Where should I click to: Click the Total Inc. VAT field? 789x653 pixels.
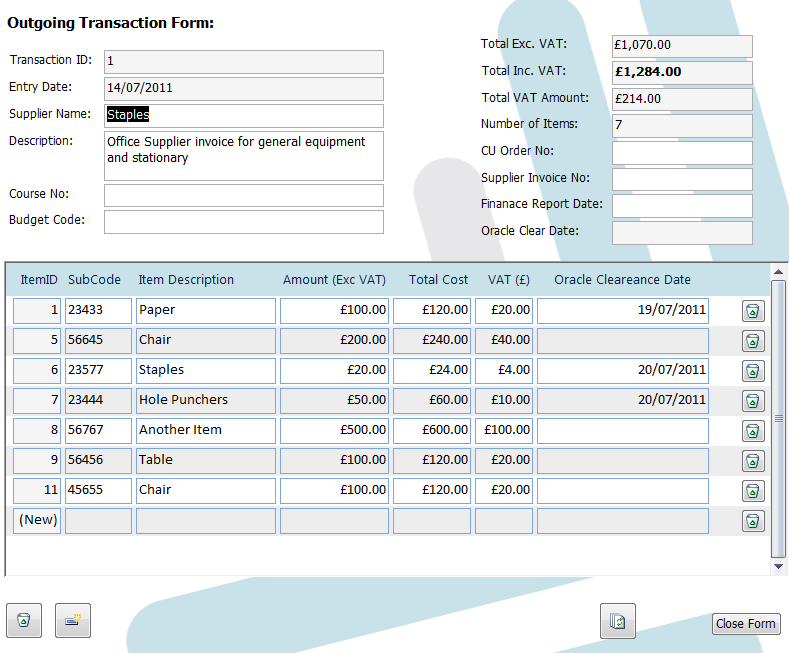click(682, 72)
